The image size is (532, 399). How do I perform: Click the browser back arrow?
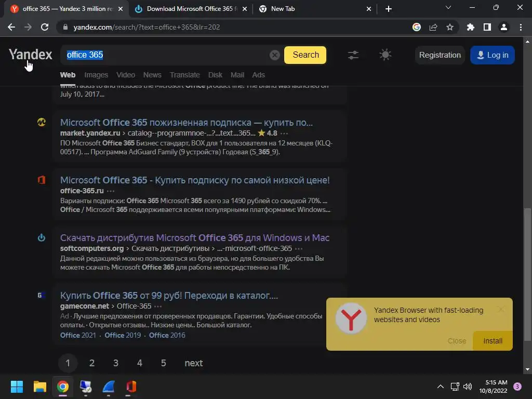(x=11, y=27)
